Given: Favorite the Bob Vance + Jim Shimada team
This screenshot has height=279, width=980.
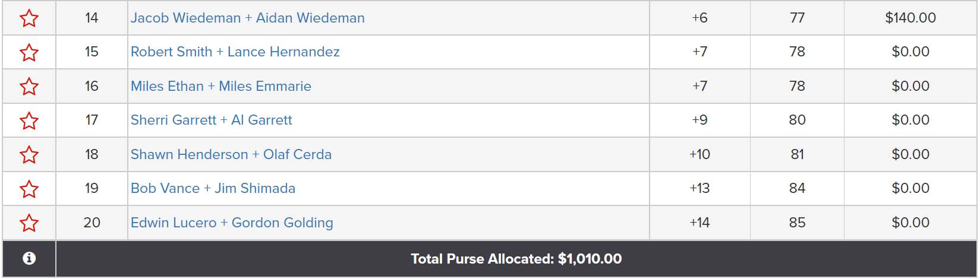Looking at the screenshot, I should click(x=29, y=189).
